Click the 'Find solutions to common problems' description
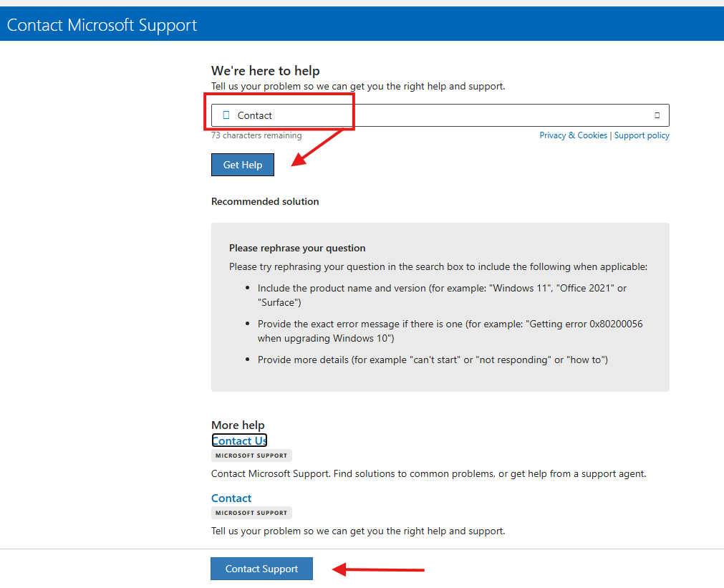This screenshot has width=724, height=588. coord(428,473)
